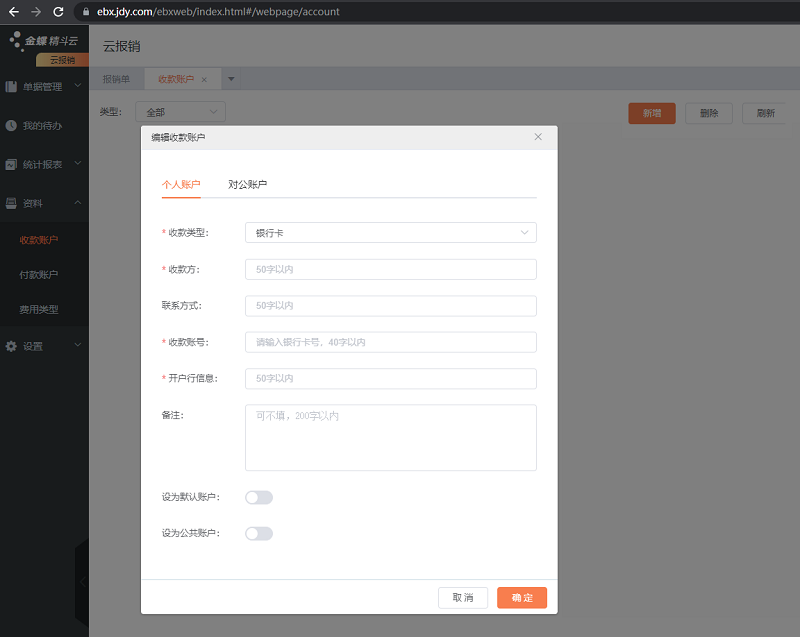Click the 设置 gear icon
Viewport: 800px width, 637px height.
pos(11,346)
